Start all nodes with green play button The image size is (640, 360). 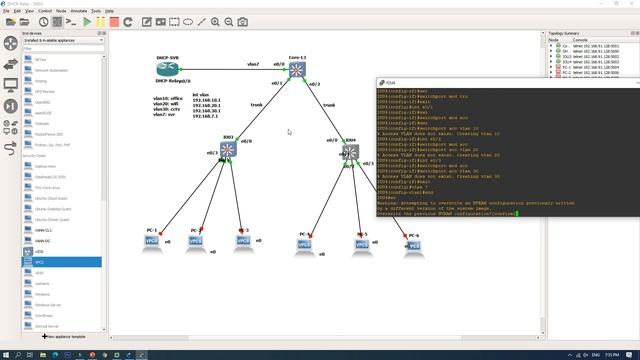(87, 22)
